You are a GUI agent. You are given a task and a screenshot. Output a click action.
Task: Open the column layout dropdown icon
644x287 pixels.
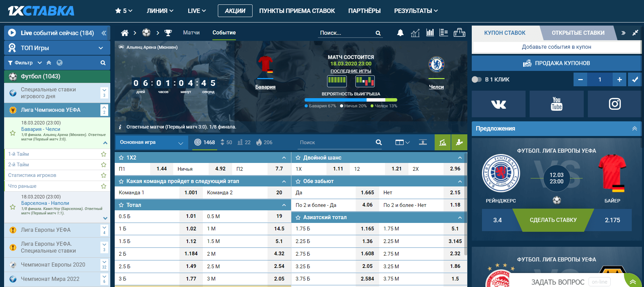402,142
